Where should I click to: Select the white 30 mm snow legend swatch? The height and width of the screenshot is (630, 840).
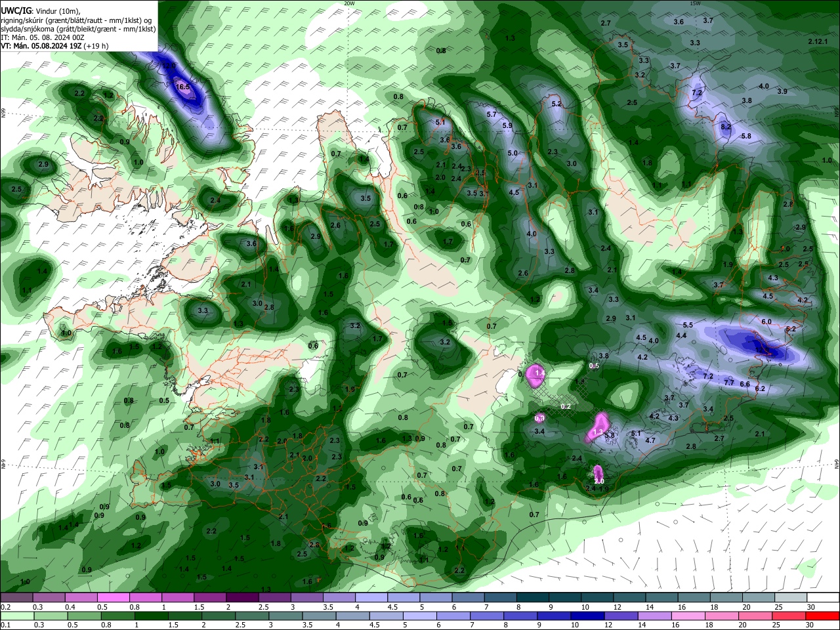(824, 598)
